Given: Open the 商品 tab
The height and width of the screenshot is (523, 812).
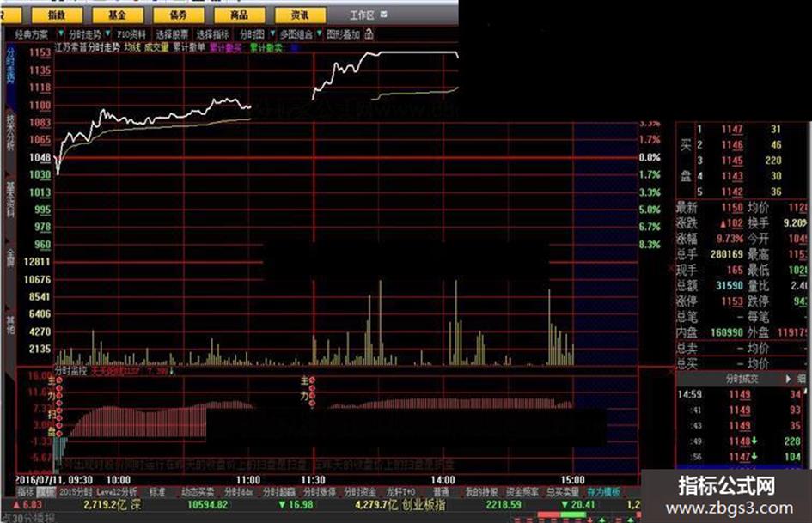Looking at the screenshot, I should click(239, 15).
